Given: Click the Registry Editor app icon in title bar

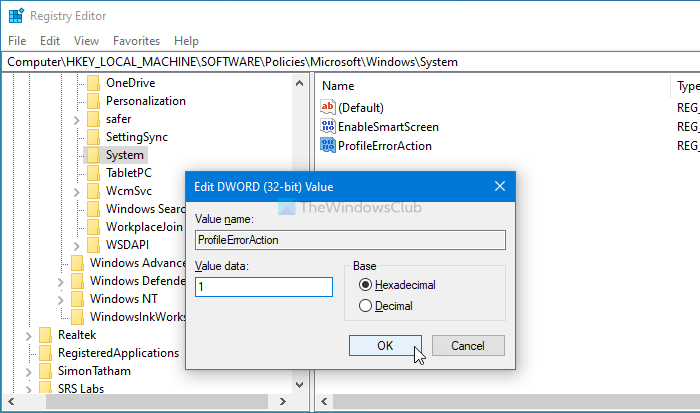Looking at the screenshot, I should 16,16.
